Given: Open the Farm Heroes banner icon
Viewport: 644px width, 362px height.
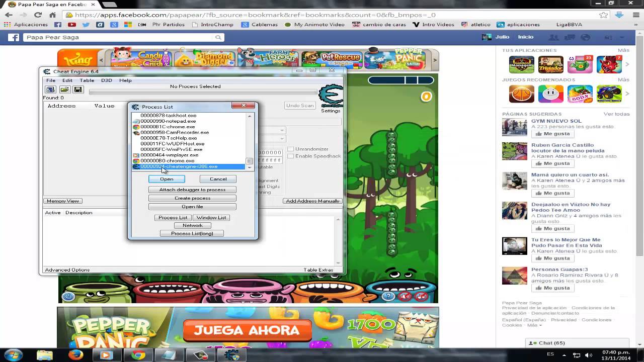Looking at the screenshot, I should pos(268,59).
